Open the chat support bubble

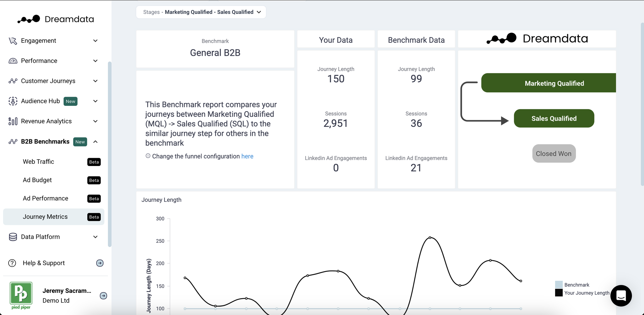pyautogui.click(x=621, y=296)
